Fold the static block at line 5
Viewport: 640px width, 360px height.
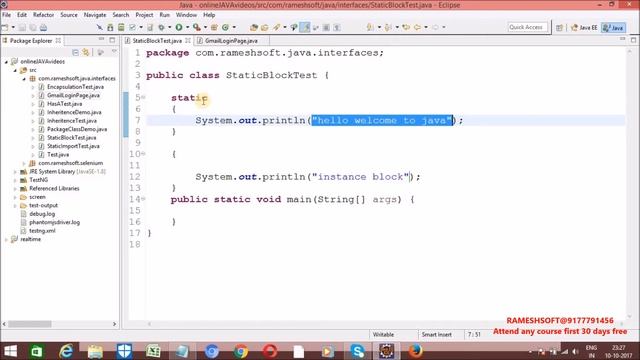click(x=144, y=98)
